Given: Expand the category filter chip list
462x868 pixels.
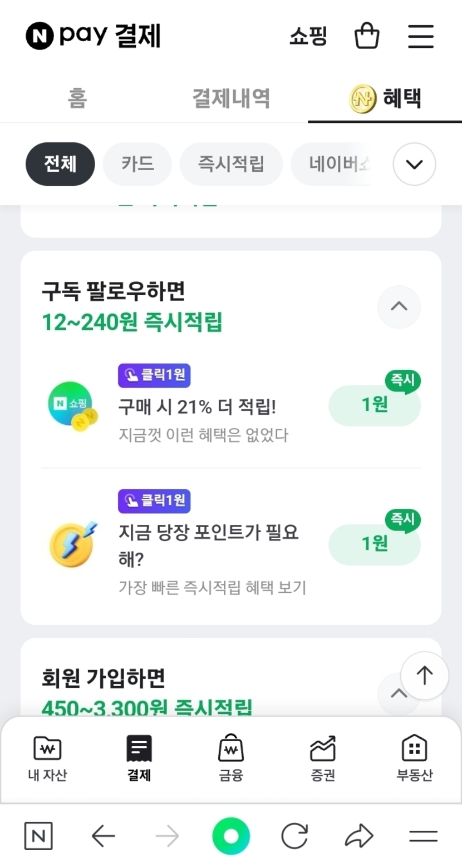Looking at the screenshot, I should tap(414, 164).
